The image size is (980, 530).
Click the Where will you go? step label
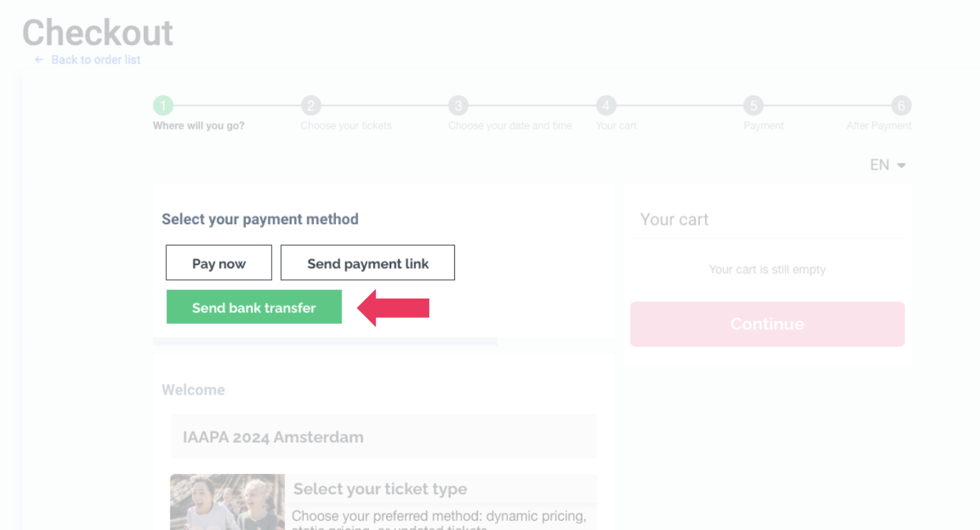(198, 126)
